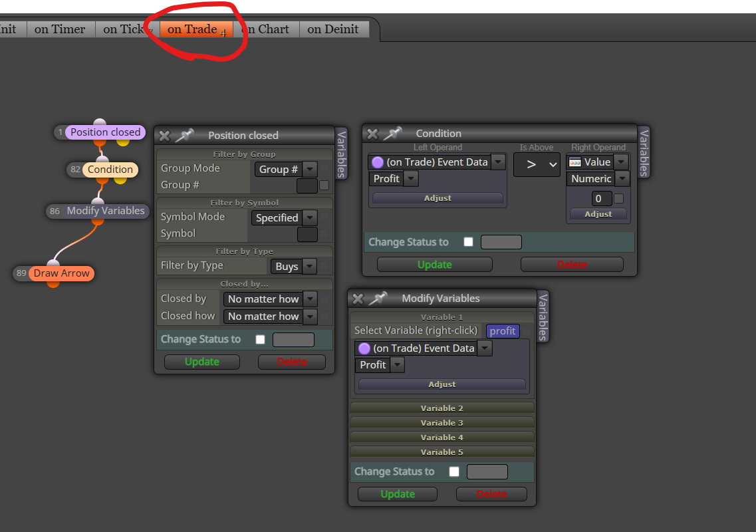Expand the Variable 5 section
The image size is (756, 532).
[442, 452]
